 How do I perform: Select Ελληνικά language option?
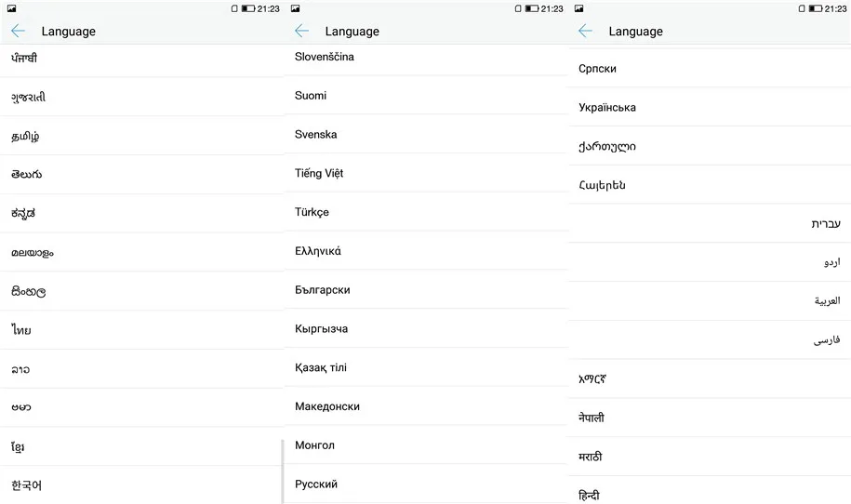(426, 251)
